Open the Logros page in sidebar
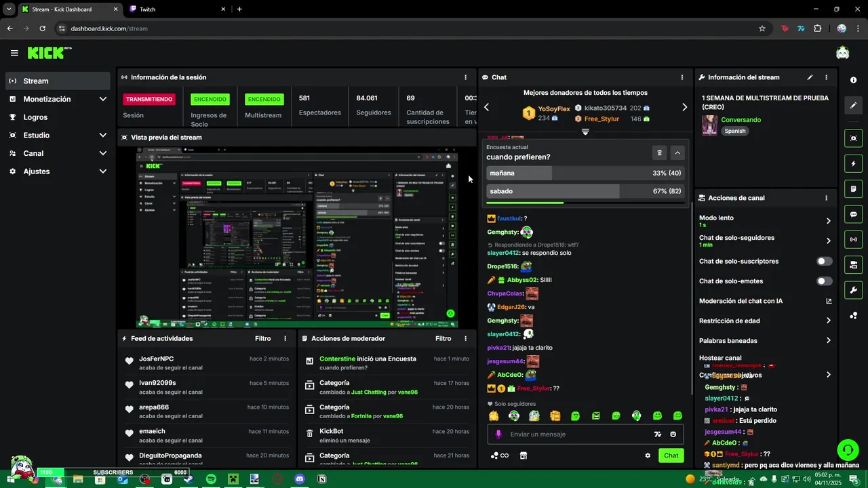 tap(58, 117)
